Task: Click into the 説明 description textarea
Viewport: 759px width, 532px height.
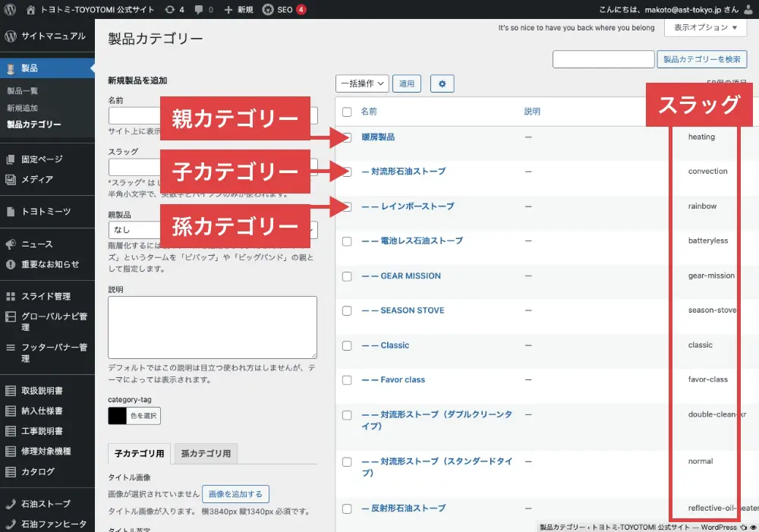Action: tap(213, 327)
